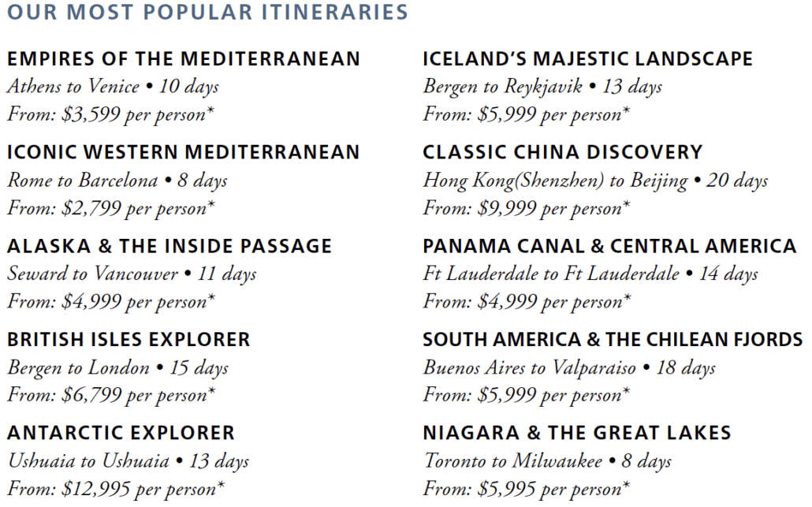Select the Toronto to Milwaukee route line
Viewport: 812px width, 507px height.
548,461
